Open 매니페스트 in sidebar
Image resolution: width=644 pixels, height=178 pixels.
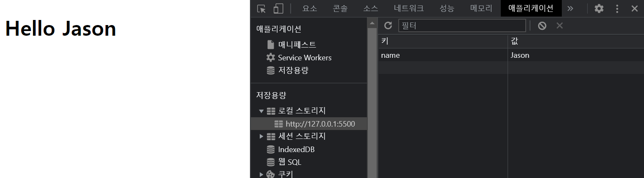297,45
